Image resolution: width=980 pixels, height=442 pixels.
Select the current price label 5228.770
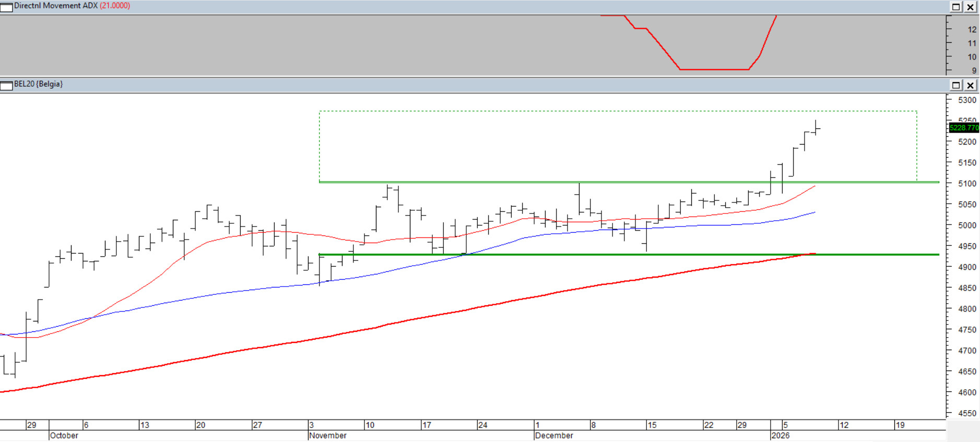[964, 128]
